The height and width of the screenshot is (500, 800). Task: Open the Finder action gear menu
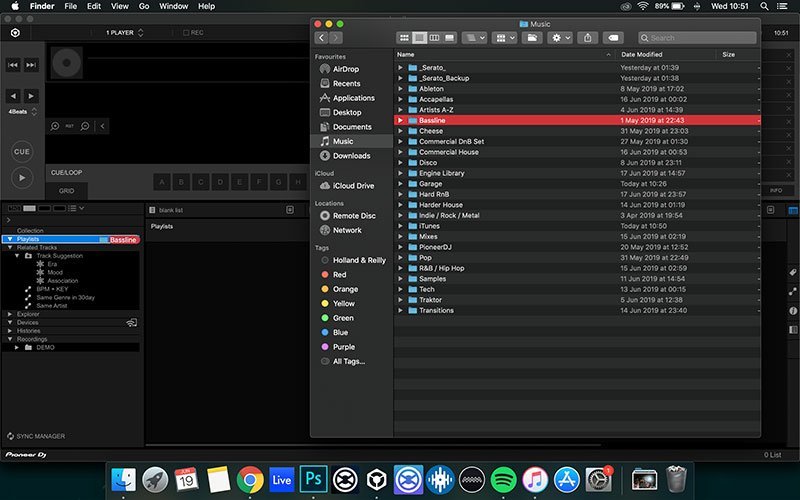pos(559,37)
